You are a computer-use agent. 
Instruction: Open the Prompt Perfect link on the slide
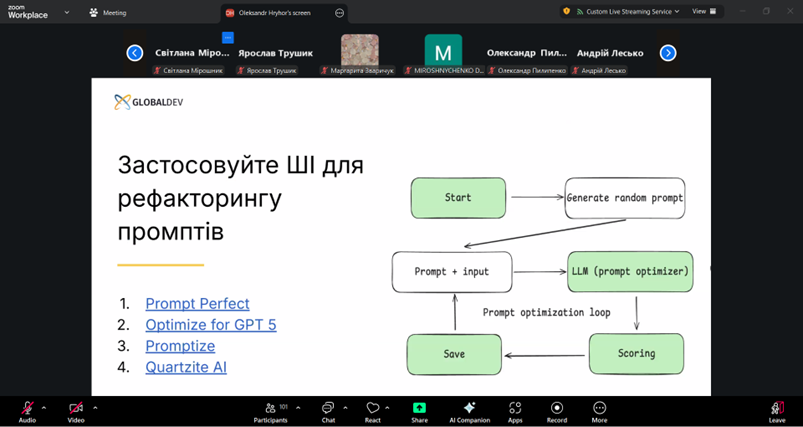[x=197, y=304]
